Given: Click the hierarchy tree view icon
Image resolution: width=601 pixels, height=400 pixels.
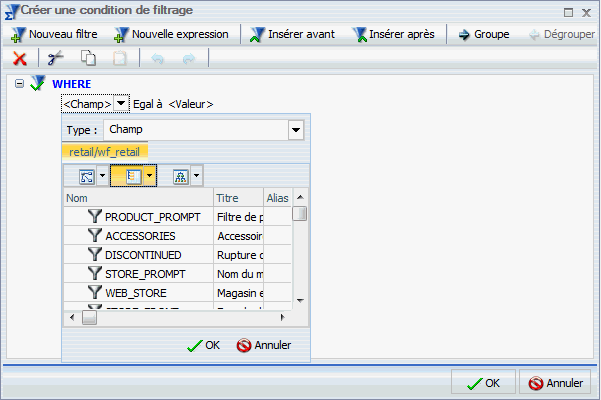Looking at the screenshot, I should pos(181,176).
